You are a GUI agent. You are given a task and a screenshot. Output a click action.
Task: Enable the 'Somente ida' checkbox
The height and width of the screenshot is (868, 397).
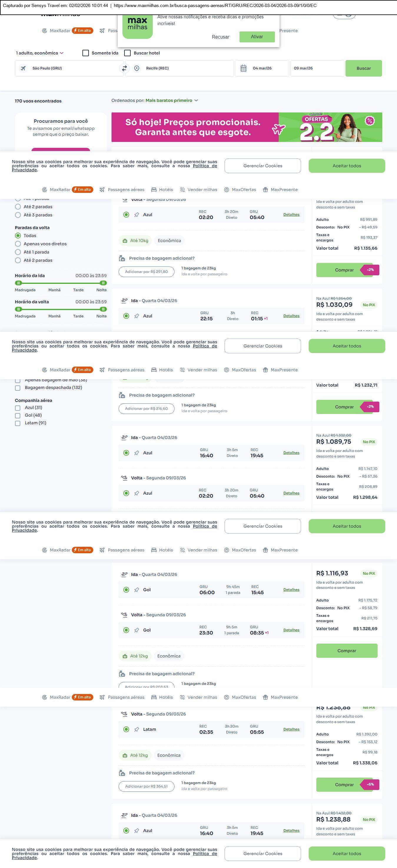point(86,53)
